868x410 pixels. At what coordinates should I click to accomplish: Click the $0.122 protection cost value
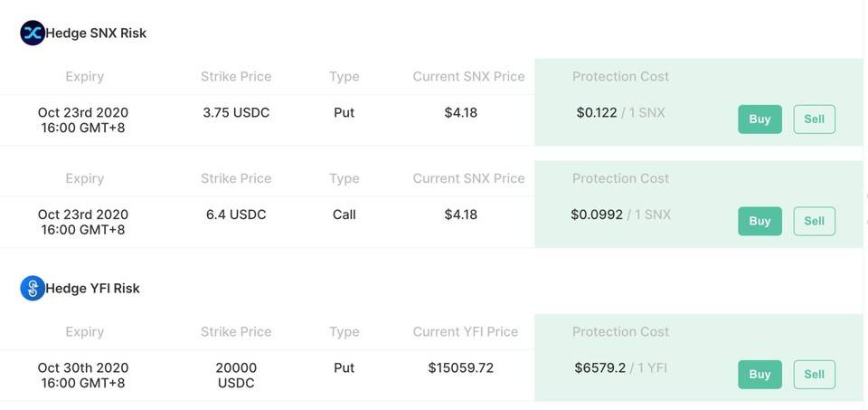click(597, 113)
